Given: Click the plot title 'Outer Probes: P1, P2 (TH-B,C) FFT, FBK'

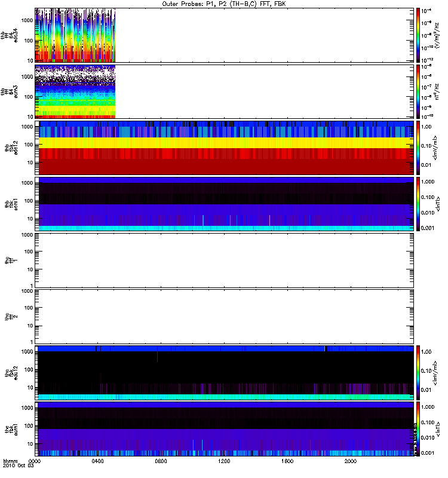Looking at the screenshot, I should pos(224,4).
